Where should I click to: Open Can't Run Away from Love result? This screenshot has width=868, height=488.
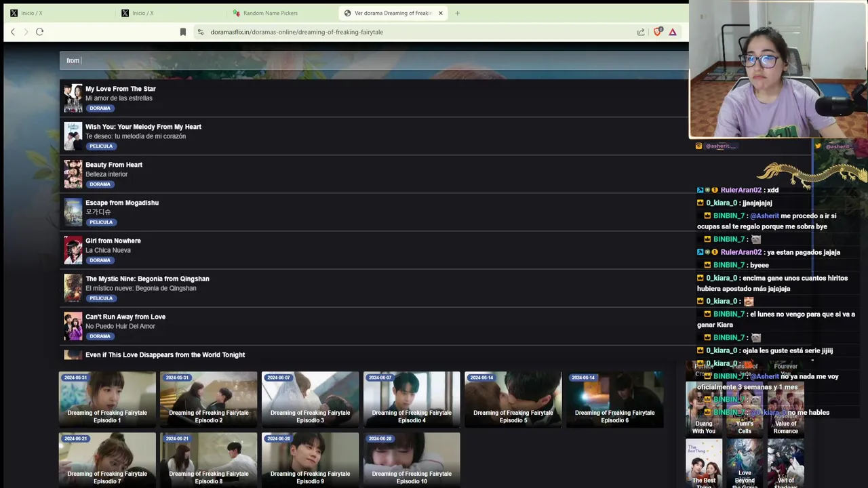(374, 326)
